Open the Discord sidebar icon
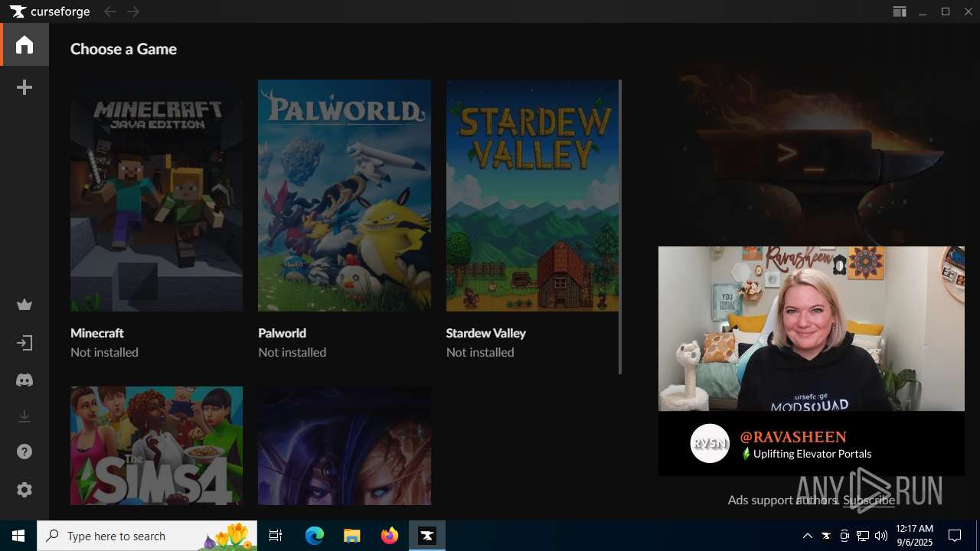The image size is (980, 551). [x=24, y=380]
